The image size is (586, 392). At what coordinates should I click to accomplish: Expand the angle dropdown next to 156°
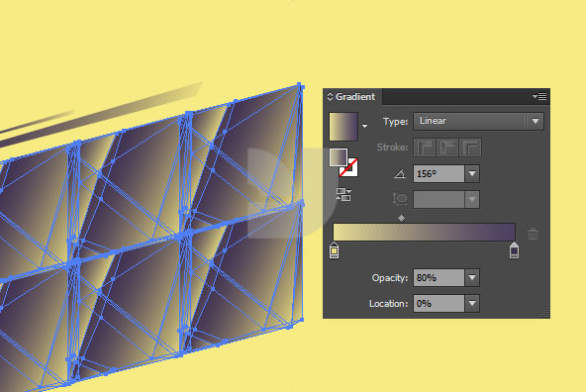point(472,174)
